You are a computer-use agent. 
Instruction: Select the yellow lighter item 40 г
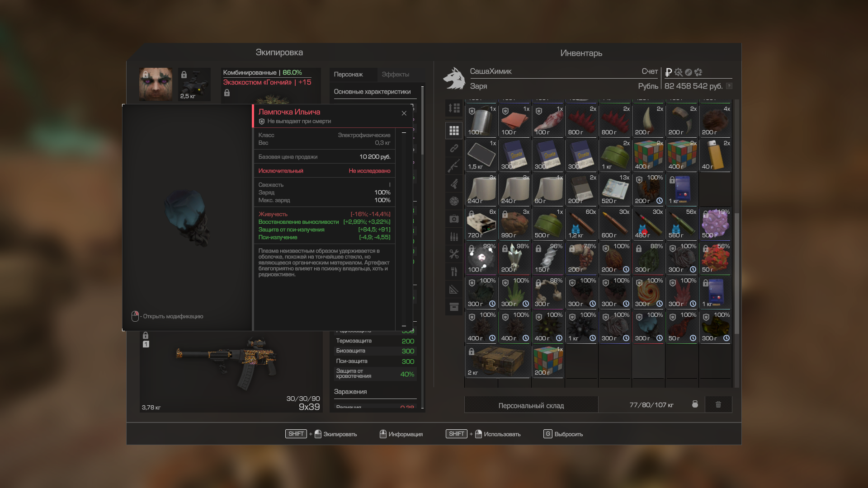(716, 155)
